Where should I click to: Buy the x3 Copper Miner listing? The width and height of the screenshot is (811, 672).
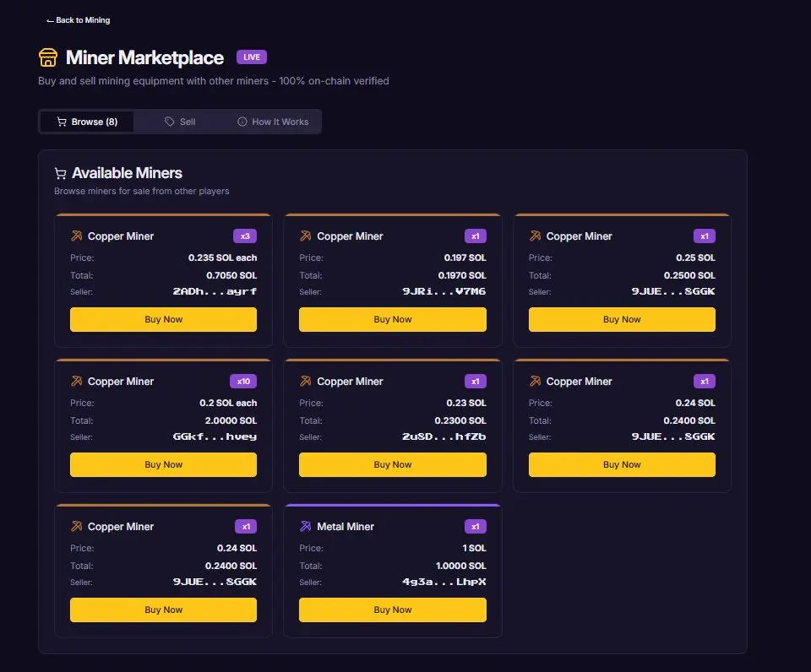(x=163, y=319)
